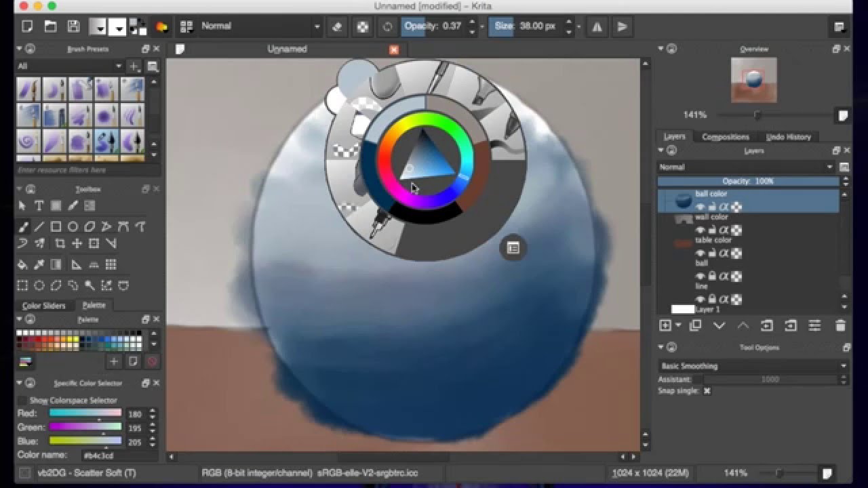The height and width of the screenshot is (488, 868).
Task: Save the document using the floppy icon
Action: coord(73,26)
